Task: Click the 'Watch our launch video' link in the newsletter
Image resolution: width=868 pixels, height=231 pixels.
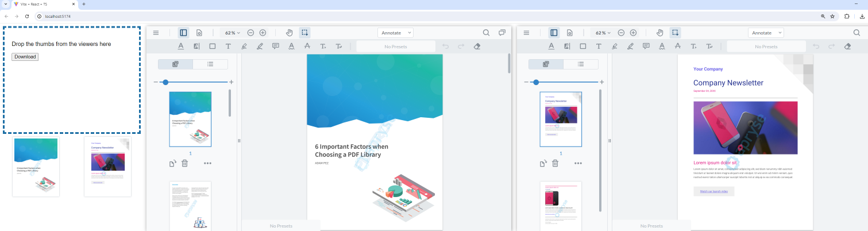Action: pos(714,191)
